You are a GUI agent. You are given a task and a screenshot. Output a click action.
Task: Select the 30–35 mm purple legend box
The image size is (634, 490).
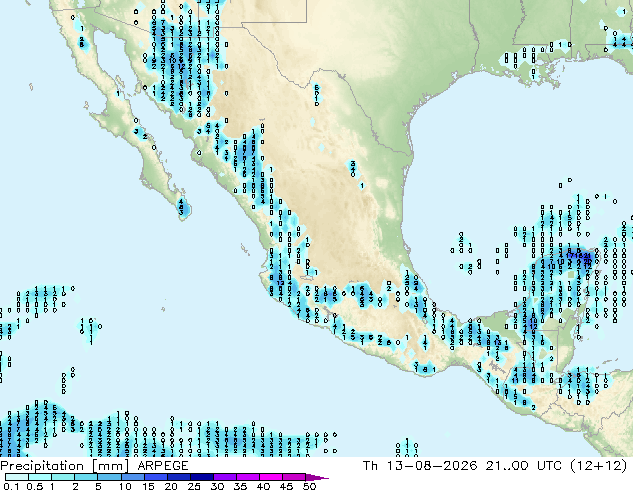pyautogui.click(x=224, y=477)
